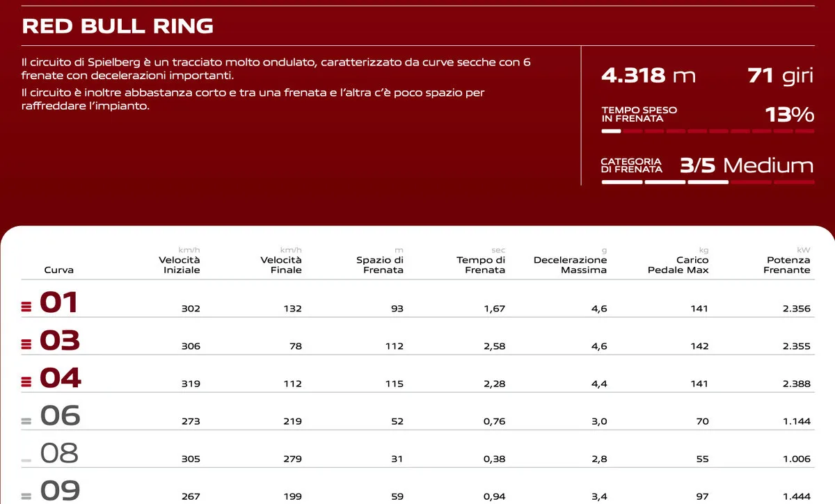
Task: Click the 4.318 m circuit length
Action: 648,76
